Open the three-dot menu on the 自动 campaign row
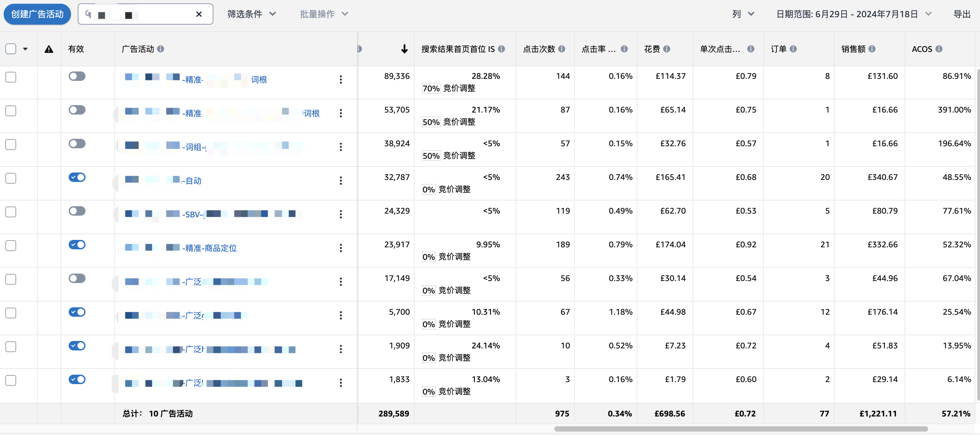The height and width of the screenshot is (436, 980). tap(341, 181)
